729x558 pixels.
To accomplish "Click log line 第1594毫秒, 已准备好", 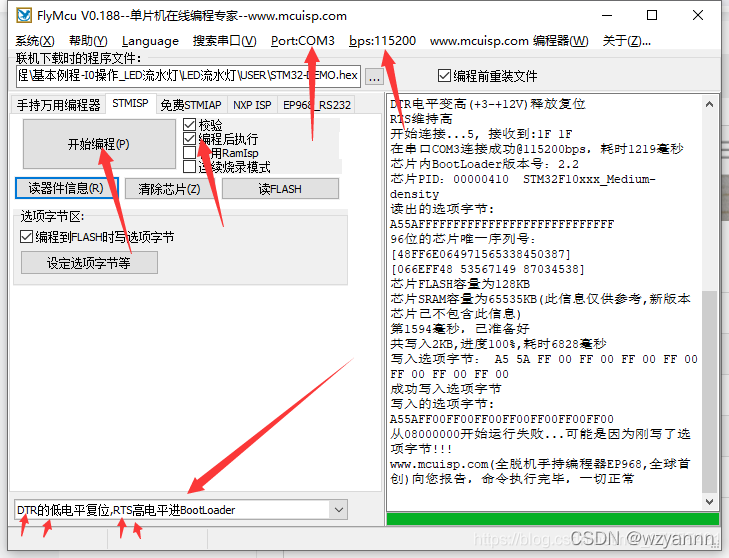I will point(459,329).
